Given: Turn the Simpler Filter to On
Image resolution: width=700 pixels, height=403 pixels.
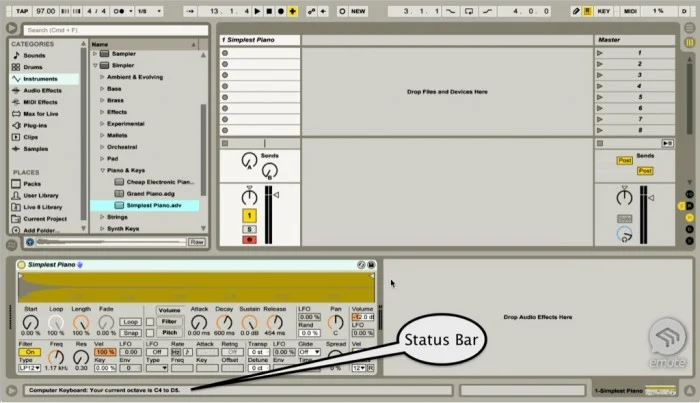Looking at the screenshot, I should 29,352.
